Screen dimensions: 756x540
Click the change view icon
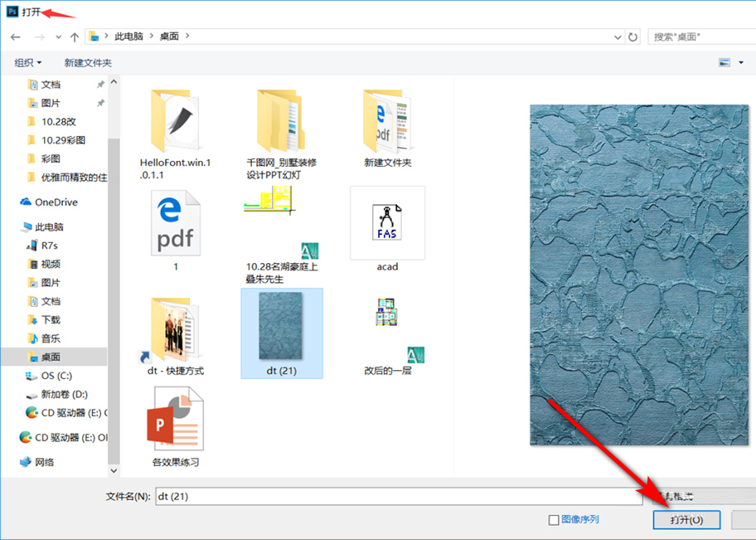[x=724, y=63]
